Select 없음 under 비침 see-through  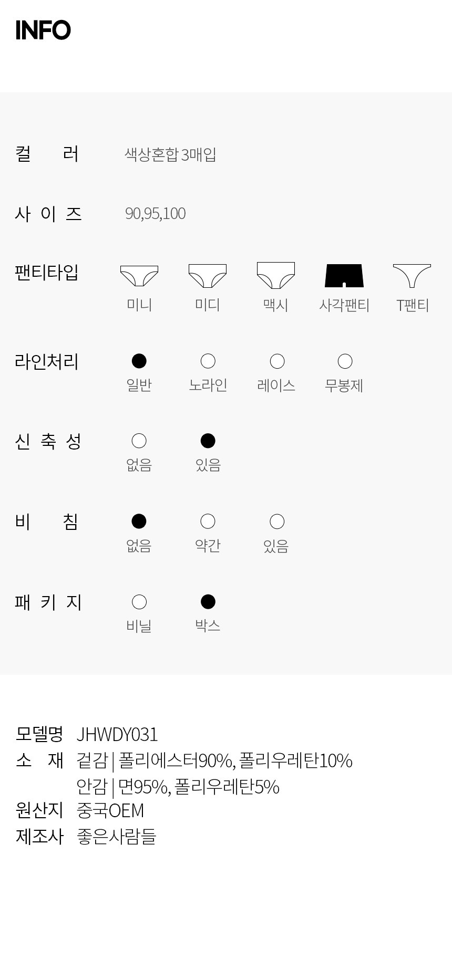[139, 522]
